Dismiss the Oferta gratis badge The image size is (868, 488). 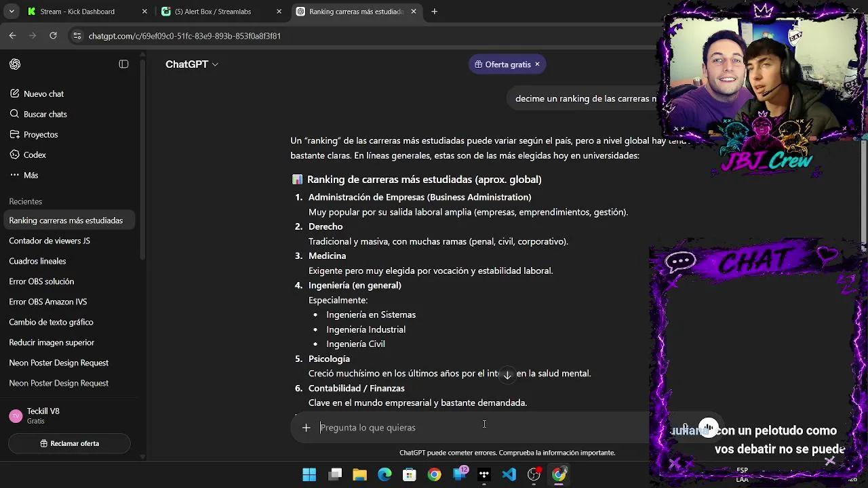pos(537,64)
